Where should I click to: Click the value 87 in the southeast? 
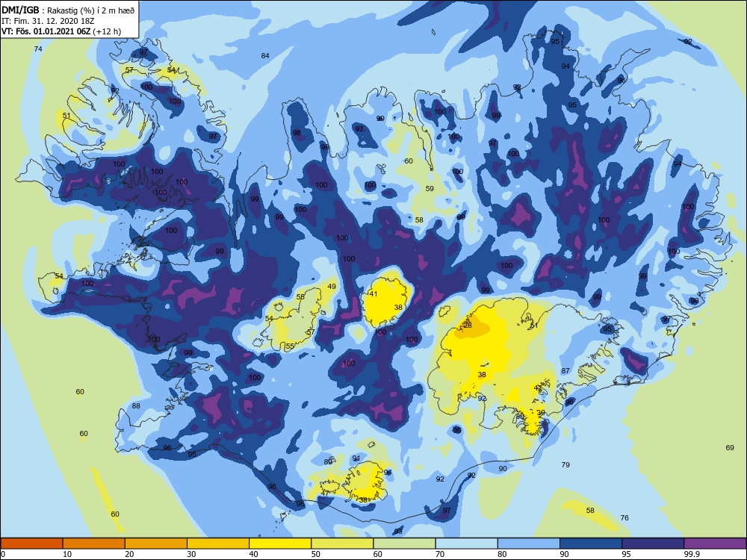(565, 371)
